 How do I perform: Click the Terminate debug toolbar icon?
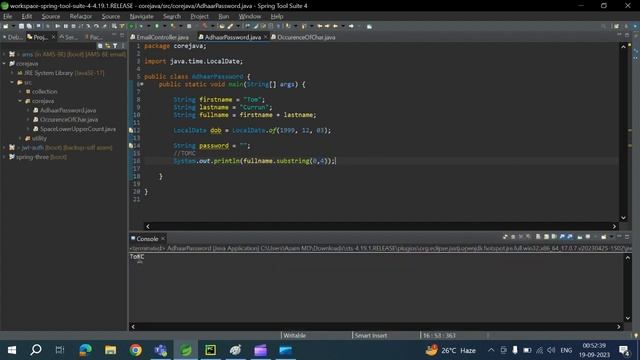pyautogui.click(x=73, y=26)
